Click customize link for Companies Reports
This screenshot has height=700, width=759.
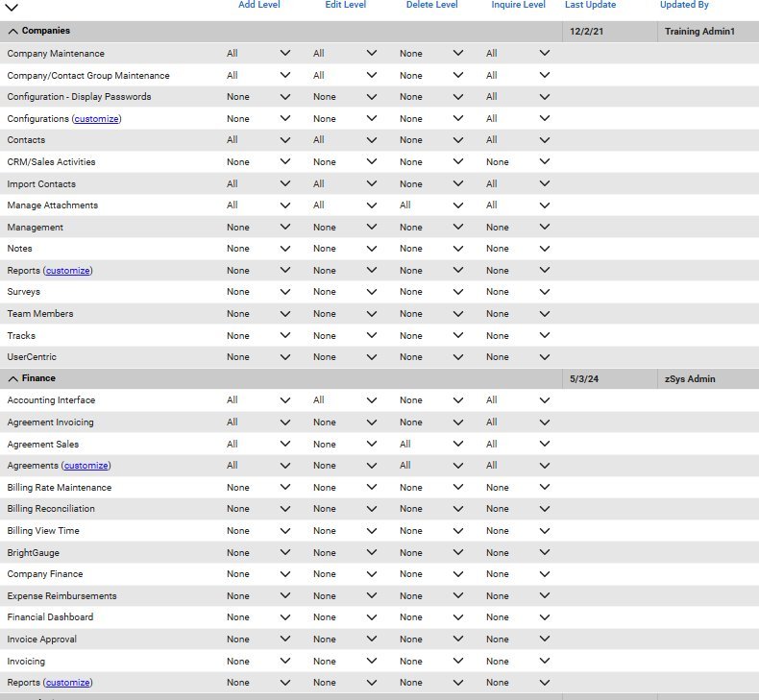[x=68, y=271]
